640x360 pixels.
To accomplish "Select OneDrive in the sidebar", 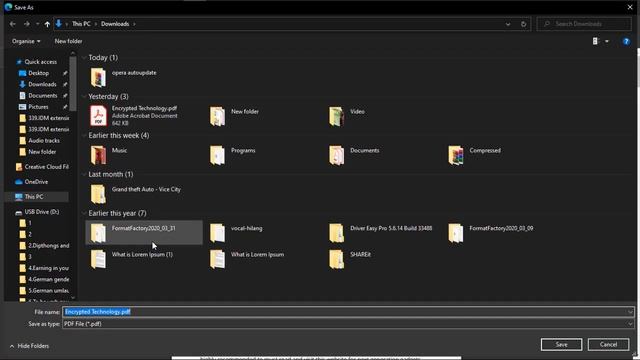I will [x=36, y=182].
